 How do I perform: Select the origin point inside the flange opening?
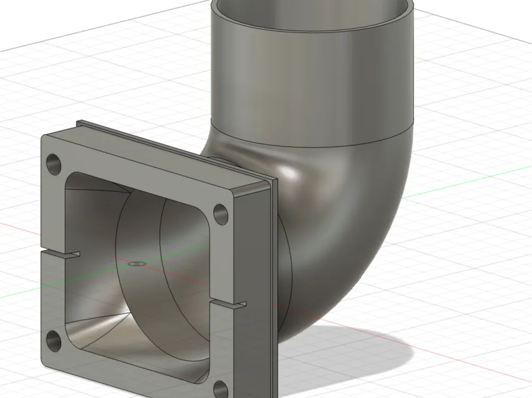point(137,264)
